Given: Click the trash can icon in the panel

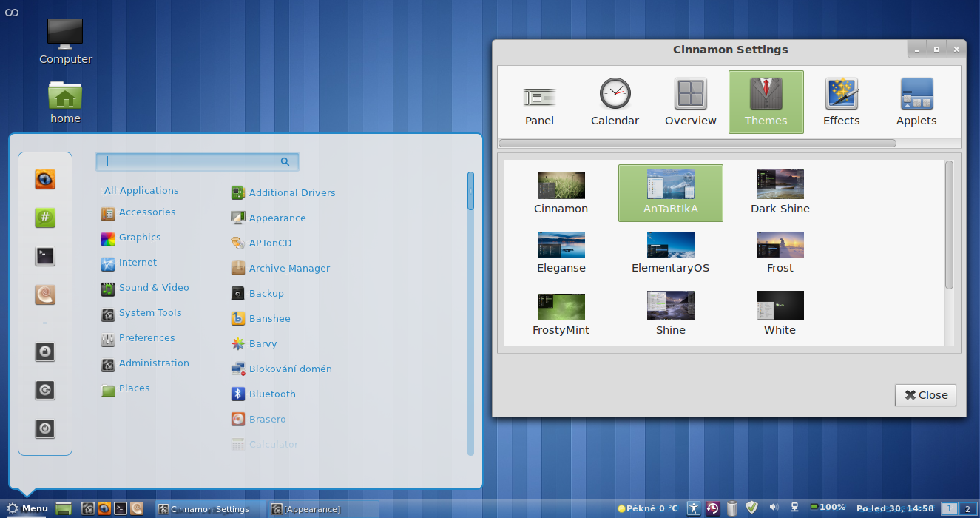Looking at the screenshot, I should (732, 508).
